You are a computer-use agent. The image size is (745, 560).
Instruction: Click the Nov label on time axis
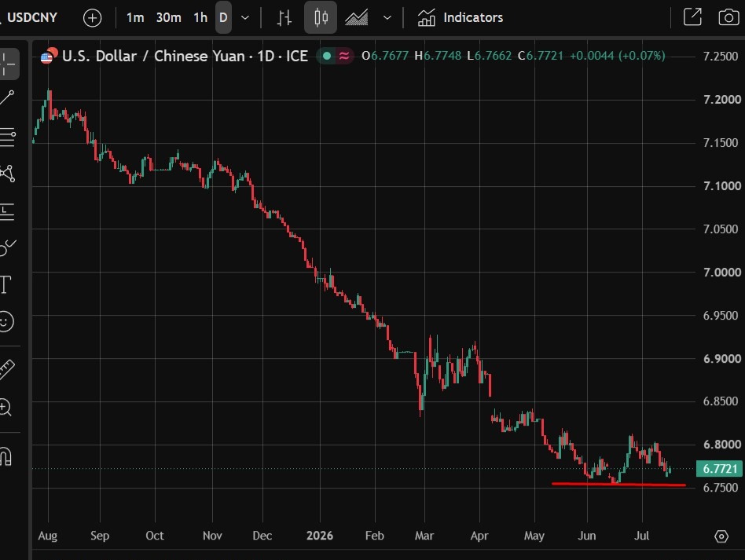click(x=212, y=536)
